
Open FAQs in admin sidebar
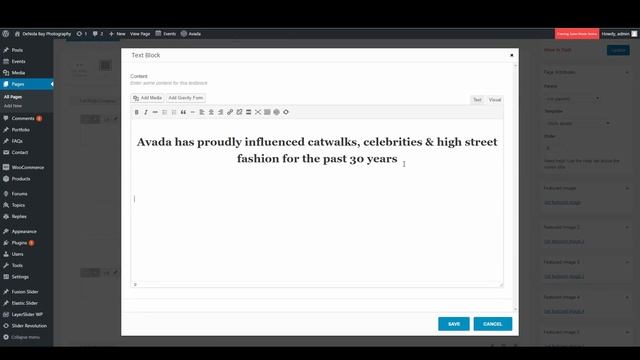27,141
